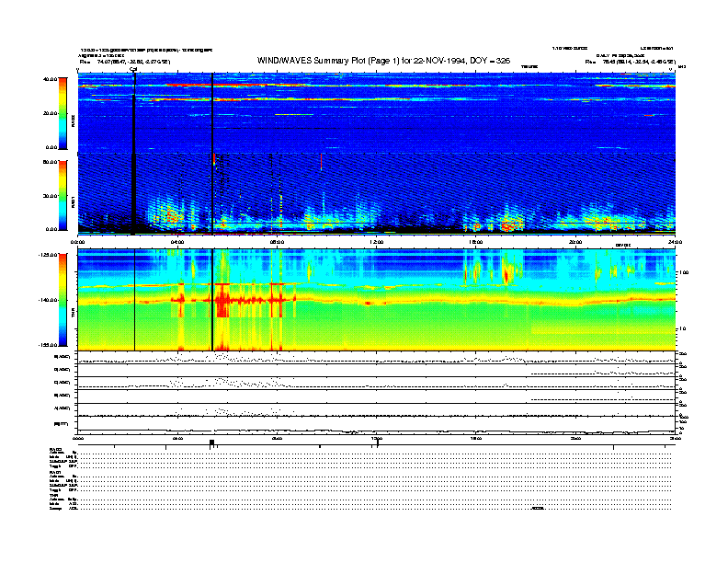The width and height of the screenshot is (728, 563).
Task: Click the 80.00 label on RAD1 axis
Action: (50, 161)
